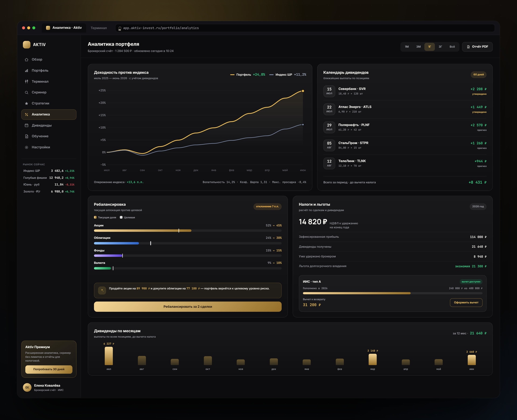Screen dimensions: 517x420
Task: Click the portfolio line chart endpoint marker
Action: click(303, 91)
